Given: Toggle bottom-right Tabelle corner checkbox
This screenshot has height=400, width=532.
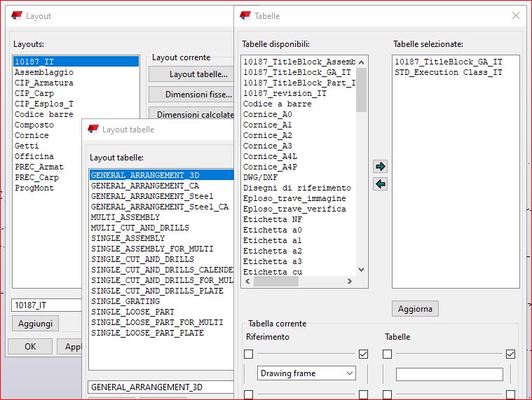Looking at the screenshot, I should (x=510, y=394).
